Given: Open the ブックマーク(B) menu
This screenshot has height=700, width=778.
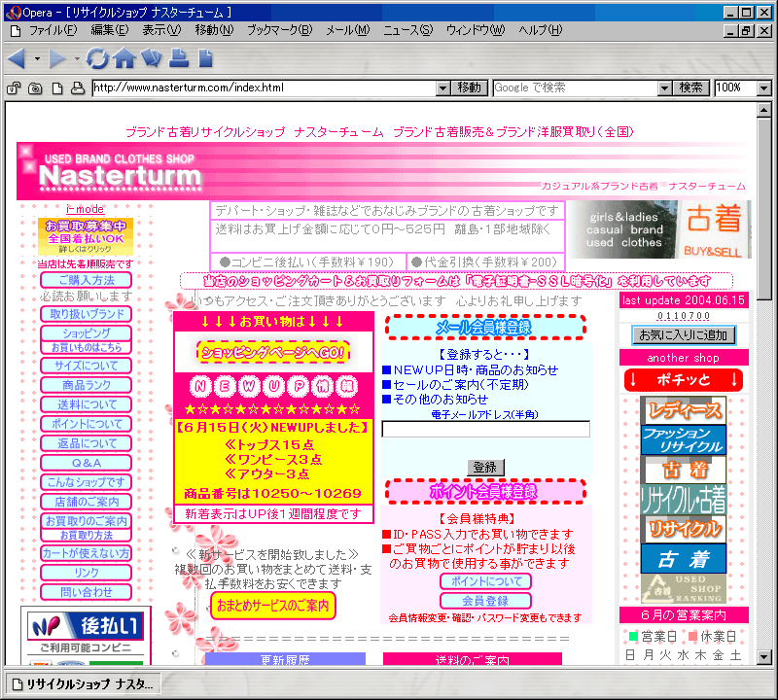Looking at the screenshot, I should tap(280, 31).
